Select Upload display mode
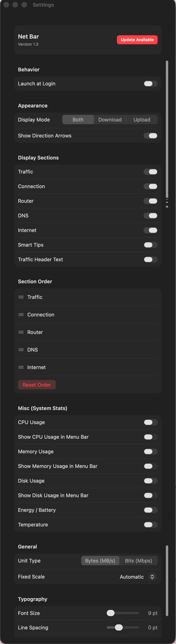This screenshot has width=176, height=644. click(142, 120)
